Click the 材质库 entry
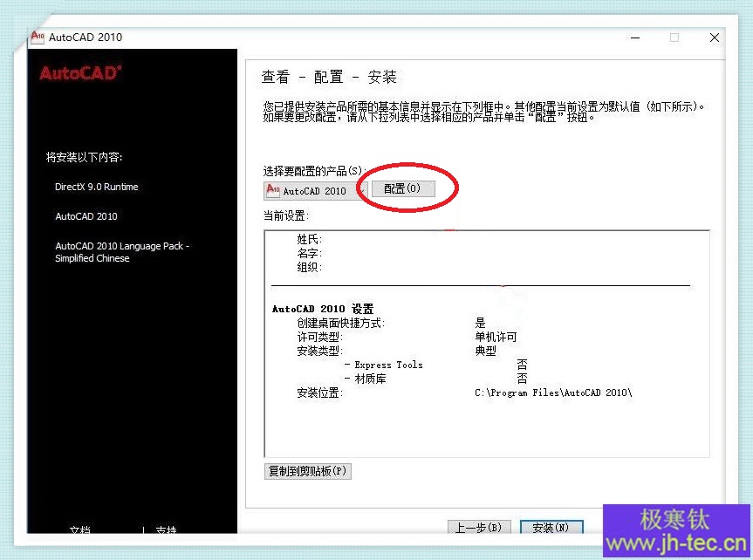 click(370, 379)
